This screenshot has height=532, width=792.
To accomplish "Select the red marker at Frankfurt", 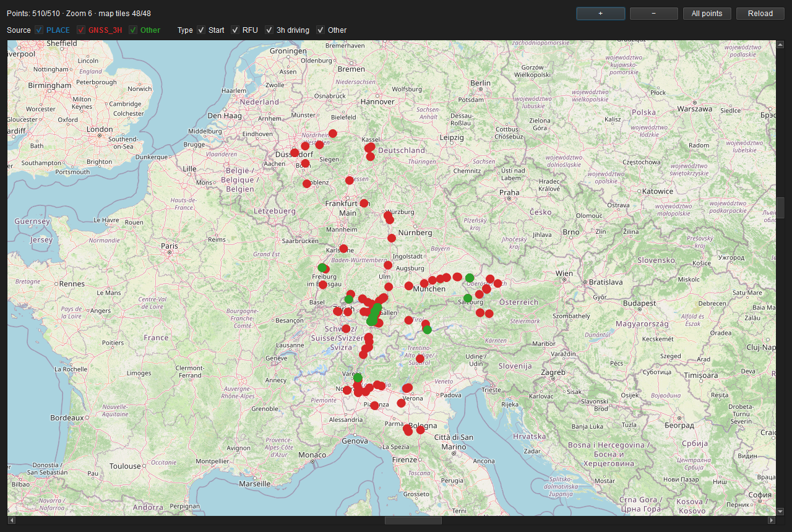I will [364, 203].
